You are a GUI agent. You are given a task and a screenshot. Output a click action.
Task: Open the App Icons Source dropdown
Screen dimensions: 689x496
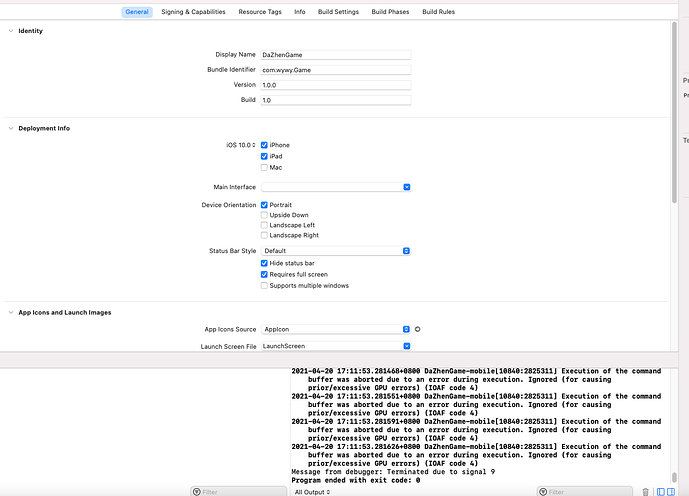pos(336,329)
